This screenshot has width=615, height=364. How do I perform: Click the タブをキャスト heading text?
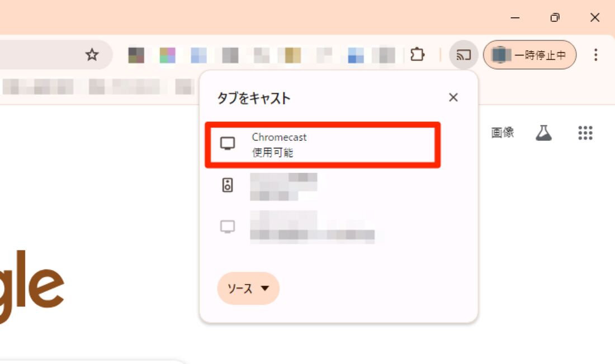pos(254,98)
